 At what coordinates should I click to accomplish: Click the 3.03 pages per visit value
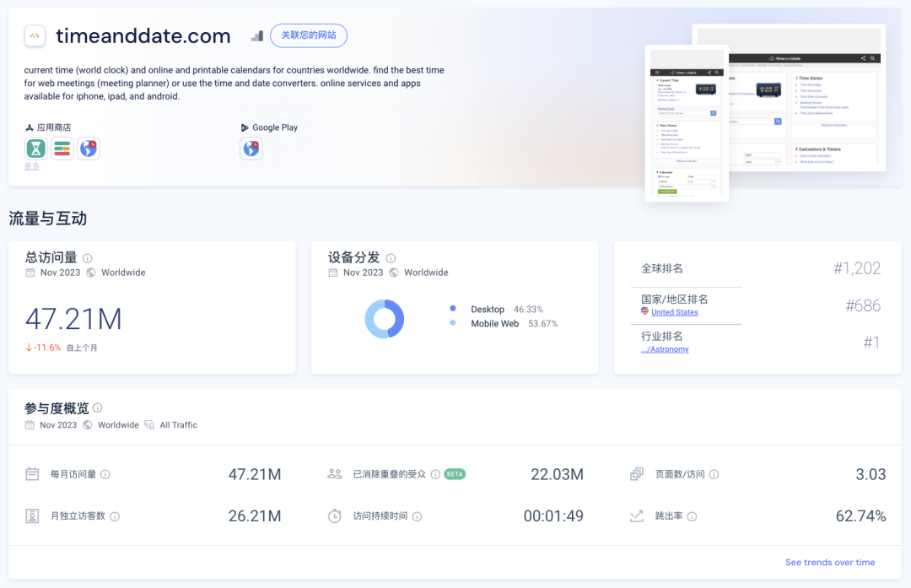(x=871, y=474)
